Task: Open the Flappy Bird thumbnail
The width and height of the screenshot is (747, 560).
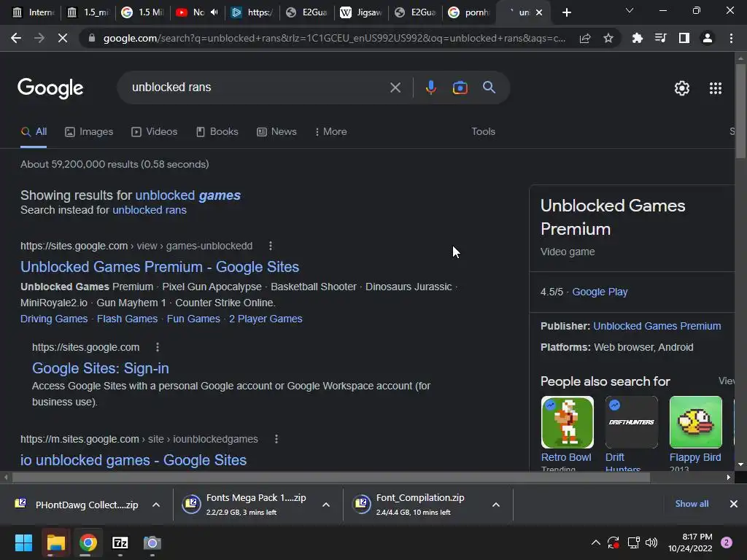Action: point(695,422)
